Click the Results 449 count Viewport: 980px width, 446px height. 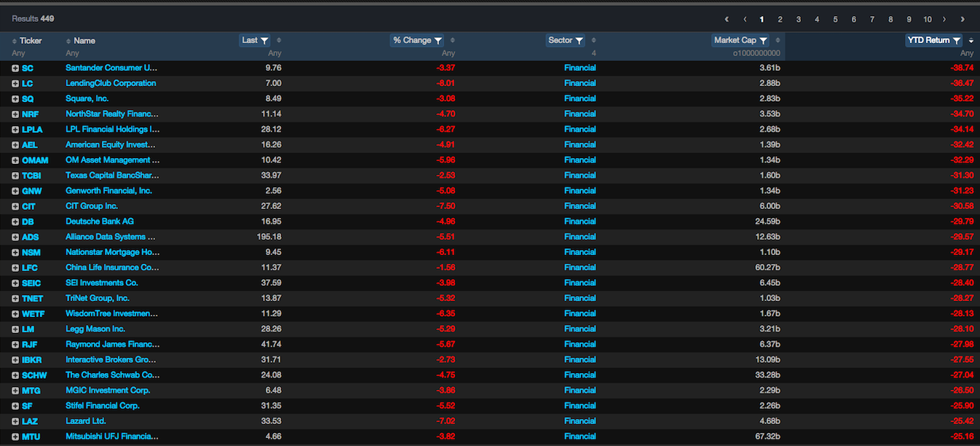[x=33, y=19]
